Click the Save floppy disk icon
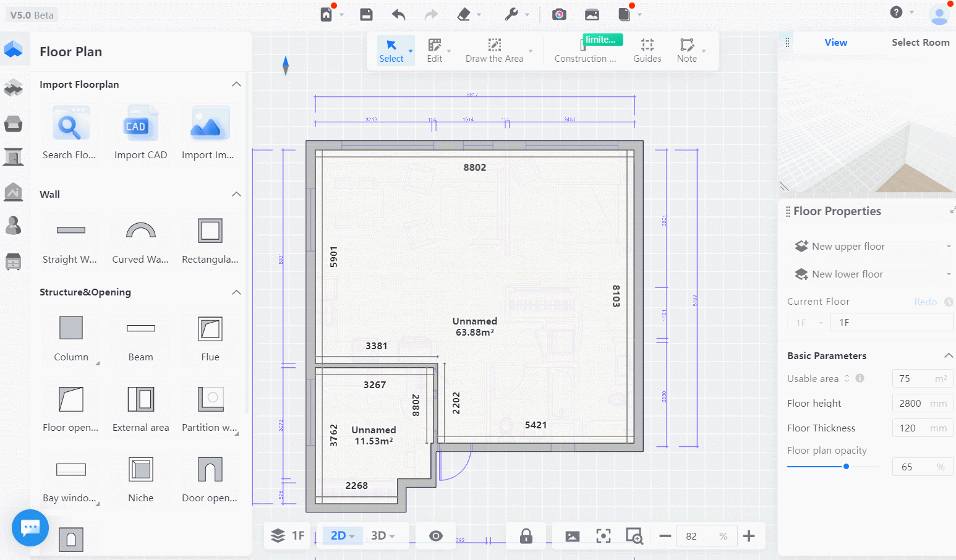The height and width of the screenshot is (560, 956). [x=366, y=14]
